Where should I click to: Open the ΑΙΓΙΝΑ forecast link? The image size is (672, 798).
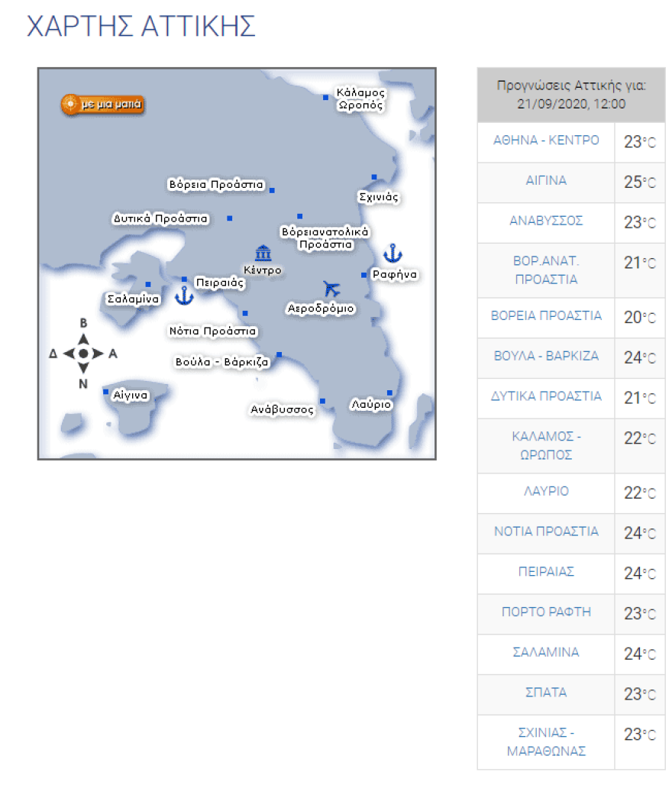pyautogui.click(x=546, y=181)
